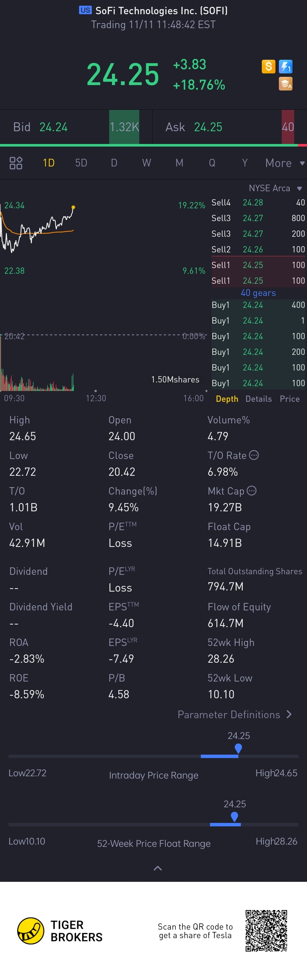This screenshot has height=980, width=307.
Task: Tap the +18.76% change value
Action: click(199, 85)
